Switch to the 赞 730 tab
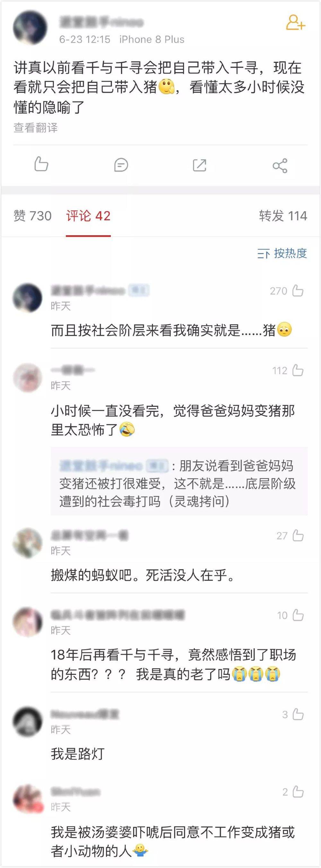 pyautogui.click(x=32, y=216)
